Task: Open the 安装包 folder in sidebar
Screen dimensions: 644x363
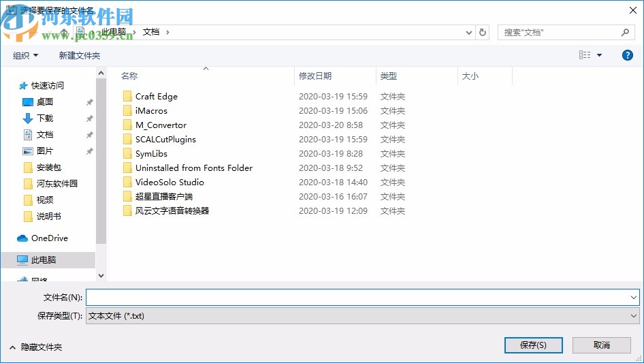Action: click(48, 168)
